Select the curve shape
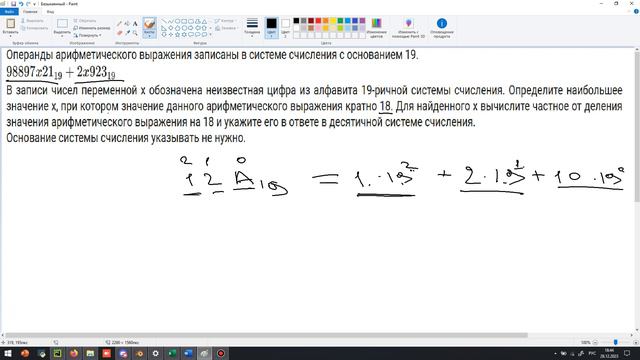Image resolution: width=640 pixels, height=360 pixels. tap(171, 21)
